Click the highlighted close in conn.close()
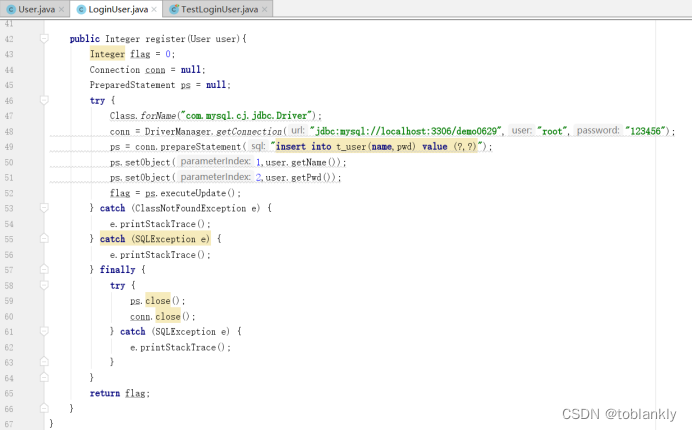 (x=168, y=316)
